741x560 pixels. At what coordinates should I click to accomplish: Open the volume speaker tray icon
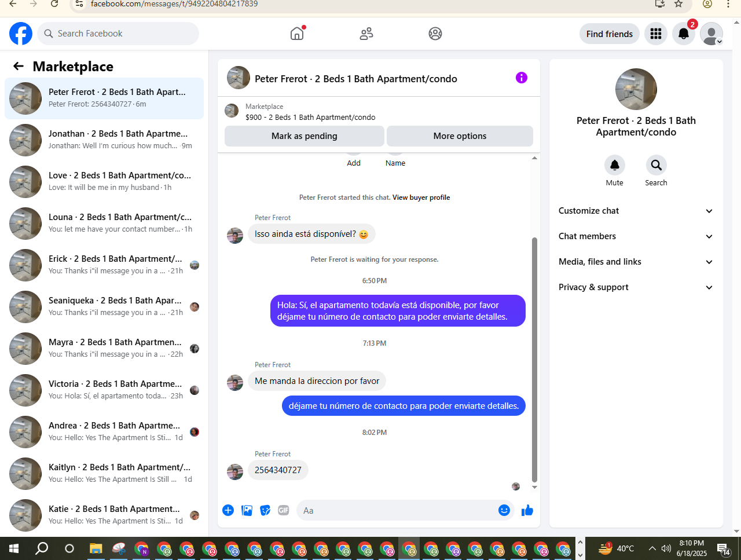pos(666,548)
